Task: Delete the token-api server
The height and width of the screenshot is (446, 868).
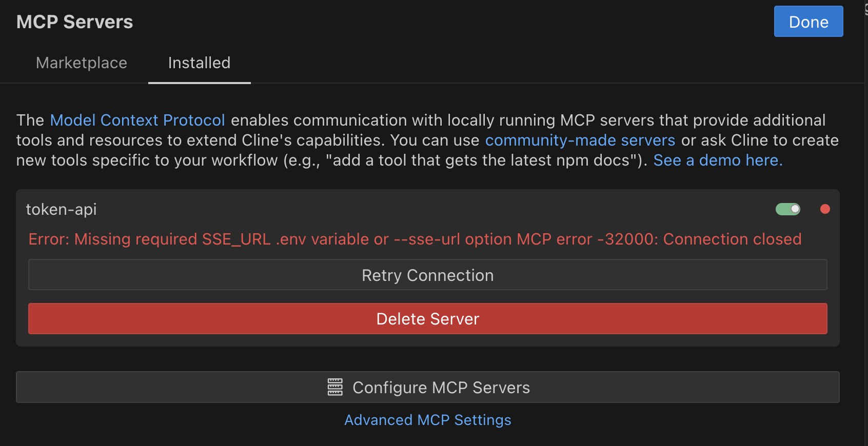Action: click(427, 319)
